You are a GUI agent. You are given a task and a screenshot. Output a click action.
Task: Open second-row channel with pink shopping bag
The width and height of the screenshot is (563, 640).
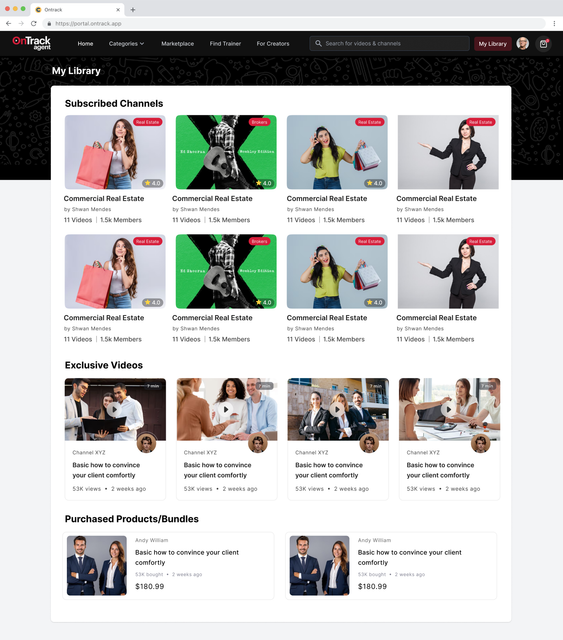point(115,271)
